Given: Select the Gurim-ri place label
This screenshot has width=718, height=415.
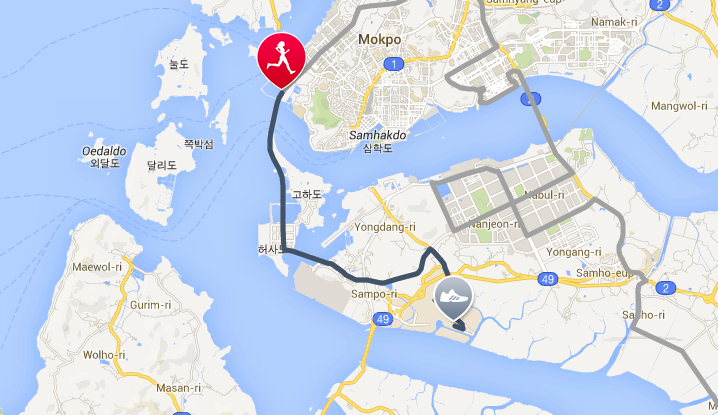Looking at the screenshot, I should point(151,305).
